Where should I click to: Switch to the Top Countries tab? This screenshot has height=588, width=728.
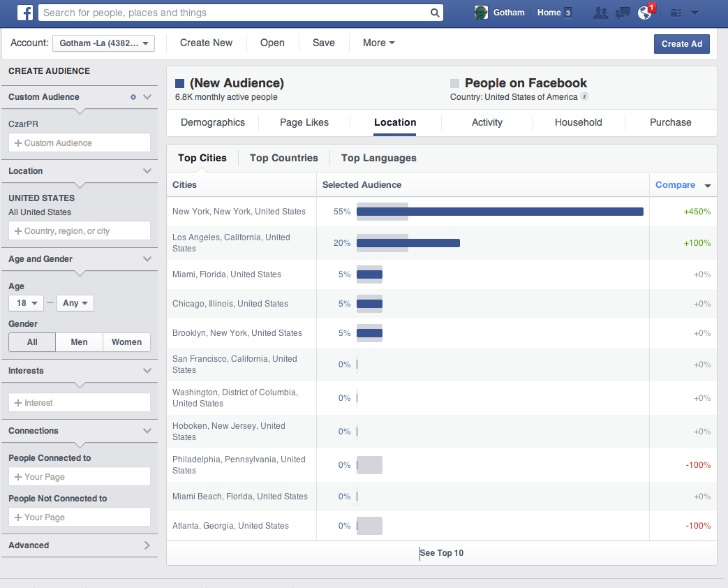283,158
